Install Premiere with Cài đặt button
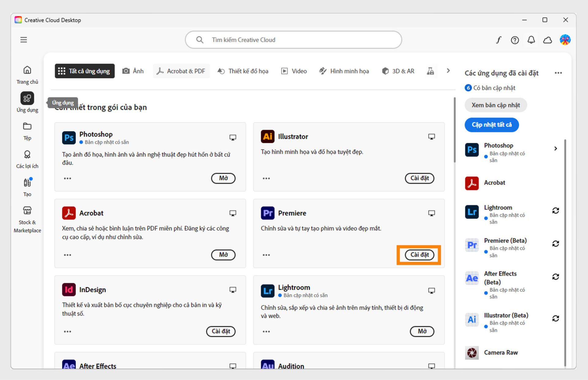The height and width of the screenshot is (380, 588). tap(420, 255)
